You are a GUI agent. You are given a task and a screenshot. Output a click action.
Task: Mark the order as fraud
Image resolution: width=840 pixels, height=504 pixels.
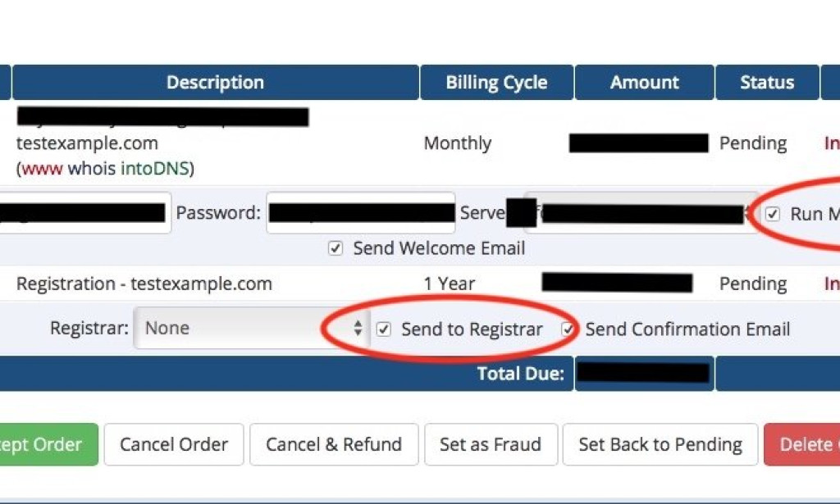491,444
